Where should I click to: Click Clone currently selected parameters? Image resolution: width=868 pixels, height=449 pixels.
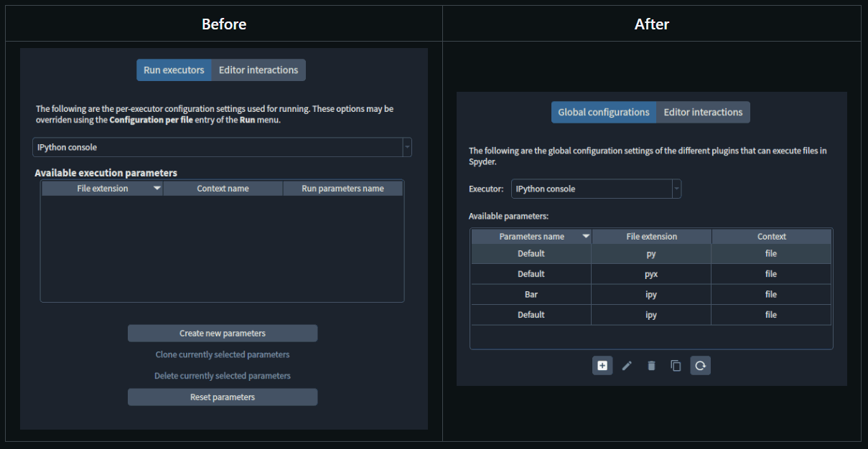223,354
